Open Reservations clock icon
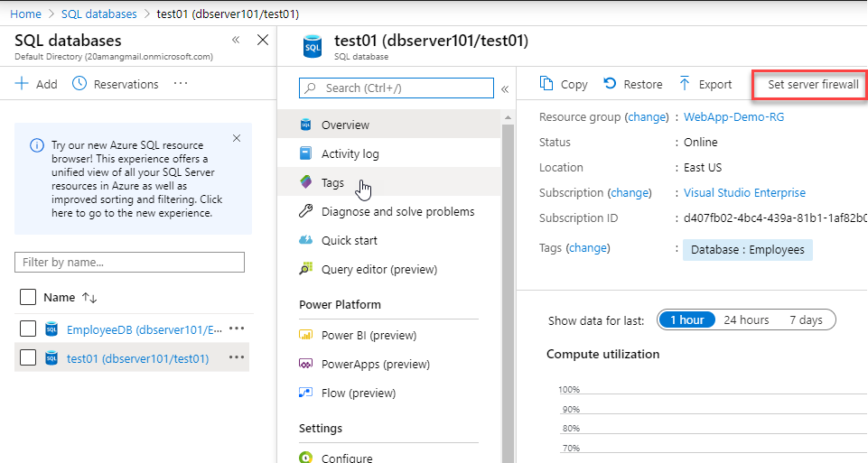868x463 pixels. coord(79,84)
